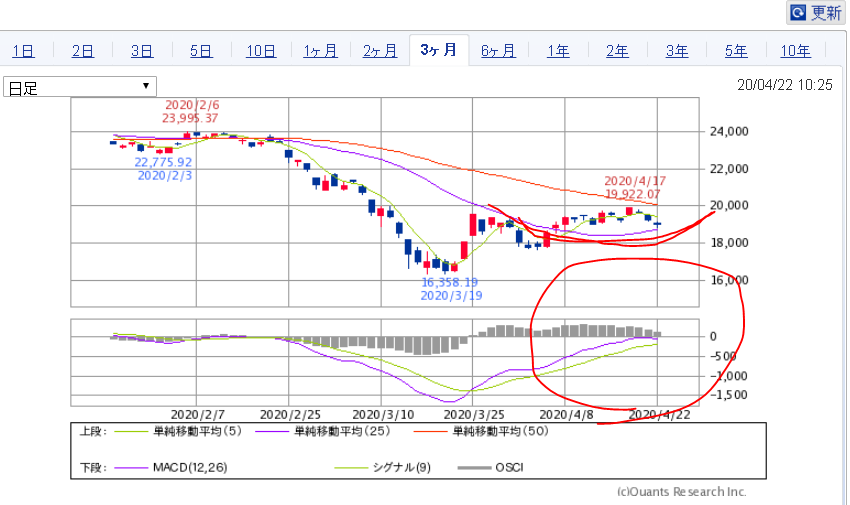Screen dimensions: 850x505
Task: Select the 3日 period tab
Action: point(142,50)
